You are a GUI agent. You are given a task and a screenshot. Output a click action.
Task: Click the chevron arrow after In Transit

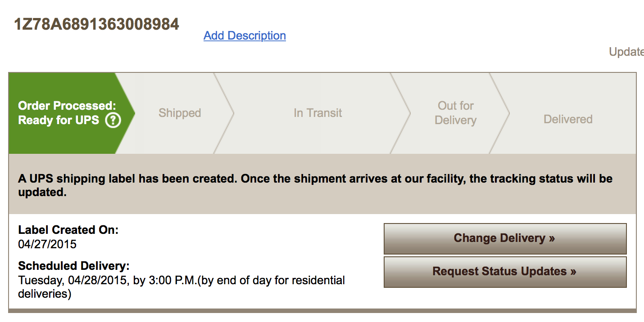pos(408,113)
